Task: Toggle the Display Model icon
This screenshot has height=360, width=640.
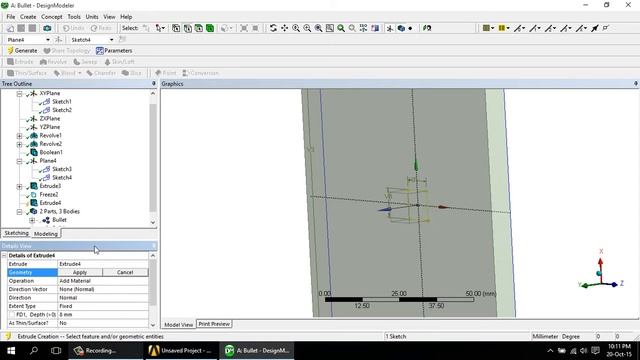Action: click(x=401, y=28)
